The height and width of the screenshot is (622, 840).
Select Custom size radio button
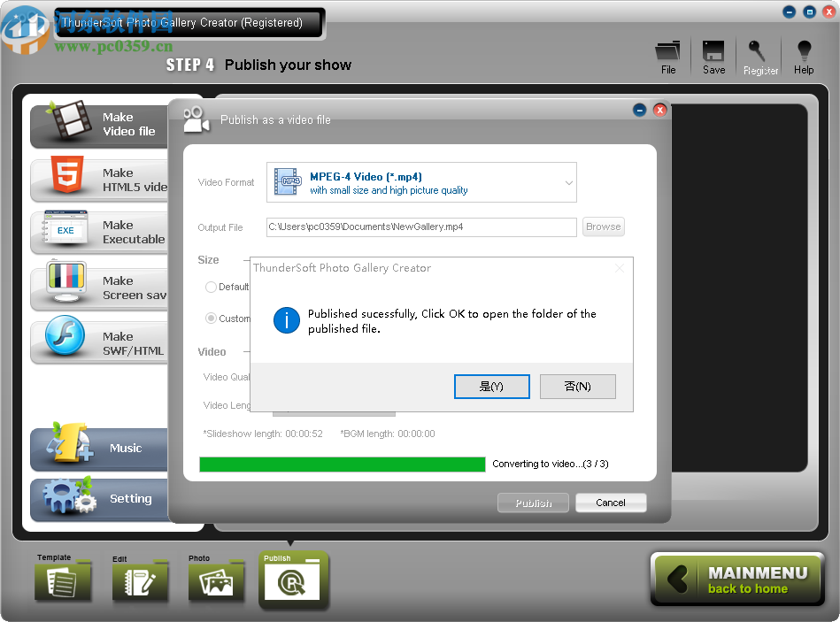211,319
